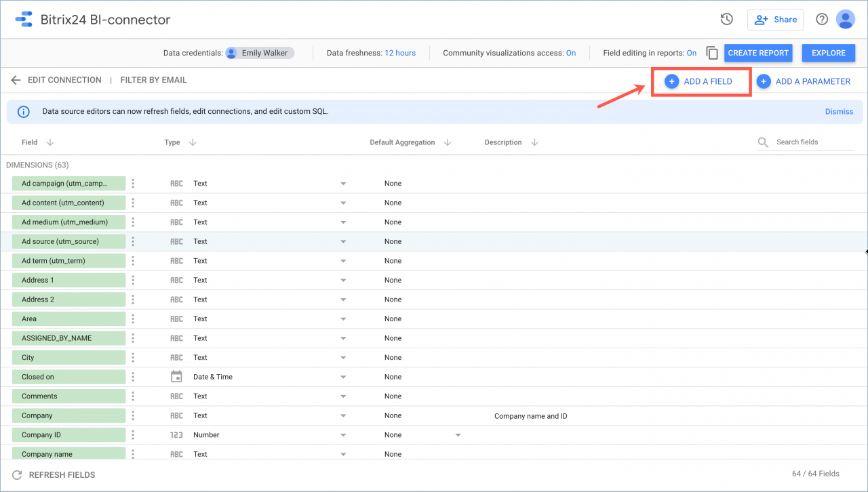Dismiss the data source editors notification
The width and height of the screenshot is (868, 492).
(x=839, y=111)
